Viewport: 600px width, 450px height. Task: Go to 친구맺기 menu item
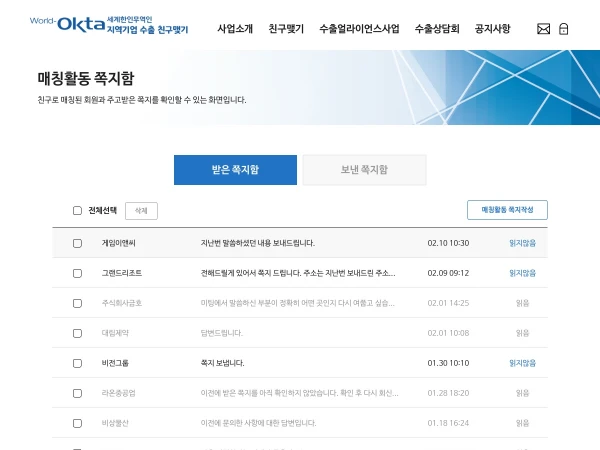pos(286,29)
